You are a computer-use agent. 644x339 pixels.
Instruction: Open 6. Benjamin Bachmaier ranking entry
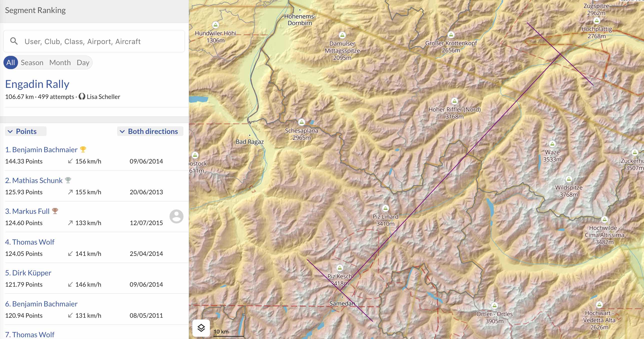[94, 309]
